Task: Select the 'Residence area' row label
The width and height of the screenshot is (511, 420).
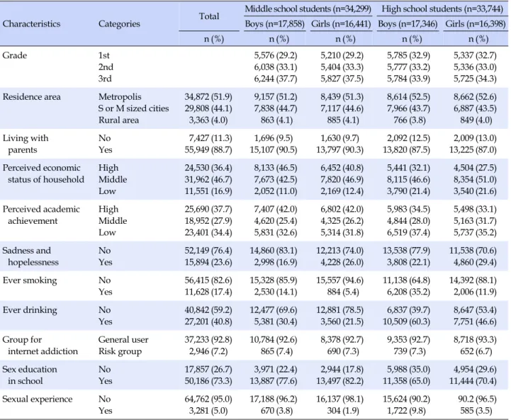Action: pos(31,97)
